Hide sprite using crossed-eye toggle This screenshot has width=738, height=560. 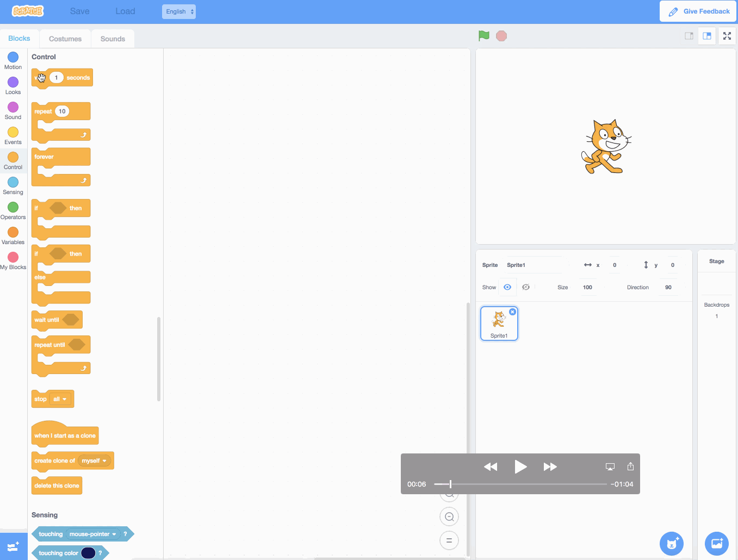point(526,287)
